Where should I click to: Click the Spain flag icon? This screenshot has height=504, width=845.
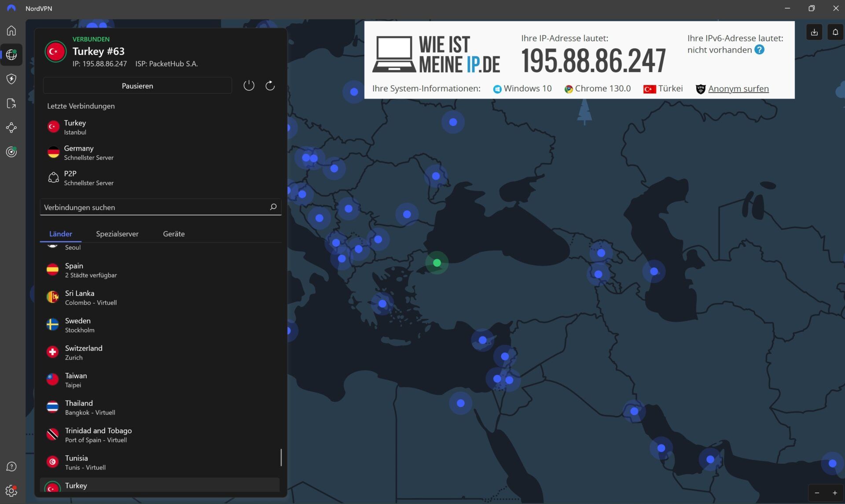52,269
